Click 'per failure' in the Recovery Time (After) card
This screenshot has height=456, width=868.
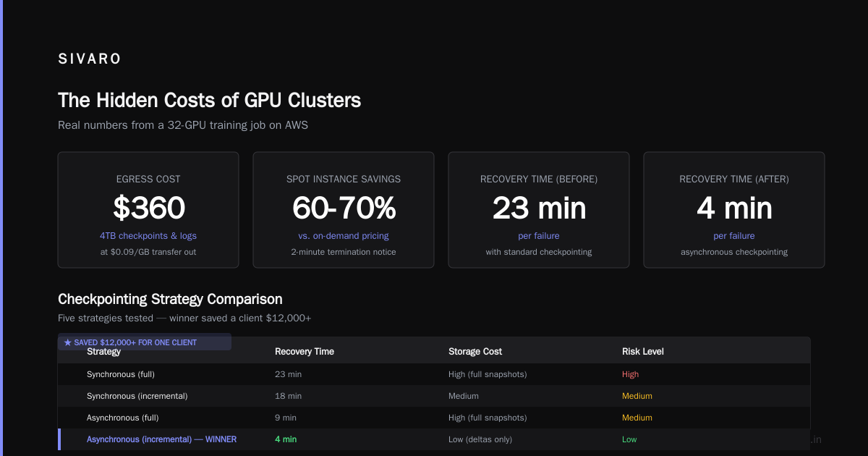(734, 236)
